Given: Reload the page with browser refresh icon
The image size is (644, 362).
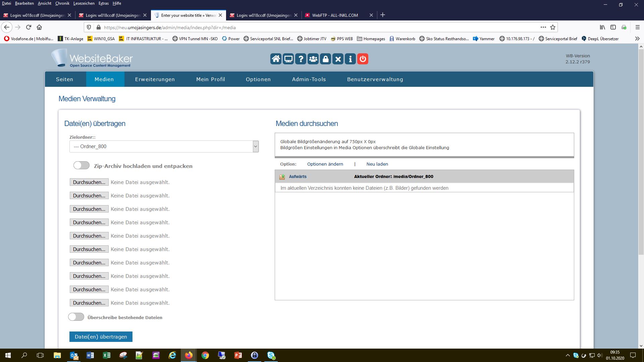Looking at the screenshot, I should [29, 27].
